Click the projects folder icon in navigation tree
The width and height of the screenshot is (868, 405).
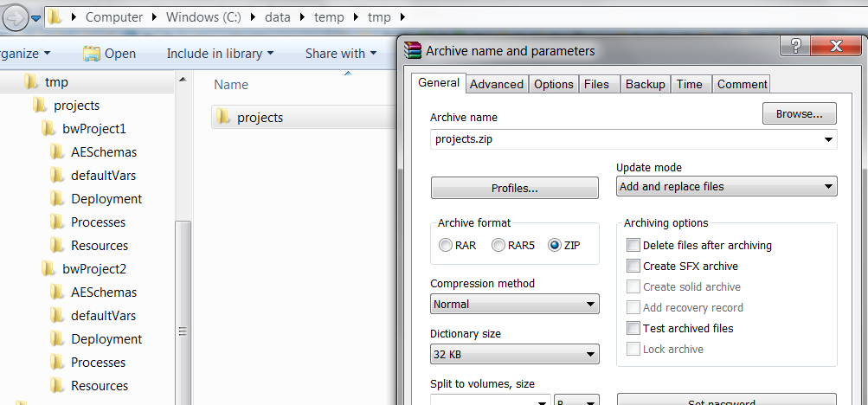pos(39,105)
